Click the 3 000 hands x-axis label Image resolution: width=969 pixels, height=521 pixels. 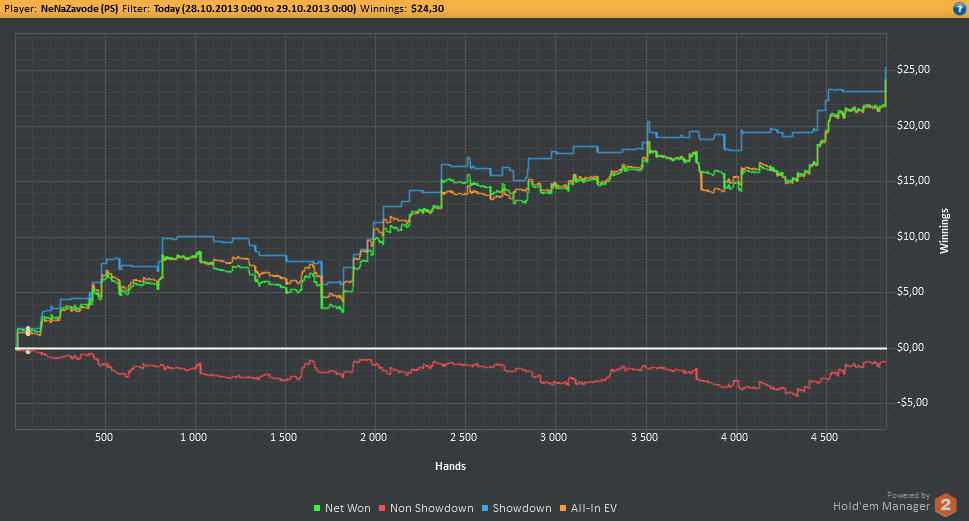pos(553,438)
